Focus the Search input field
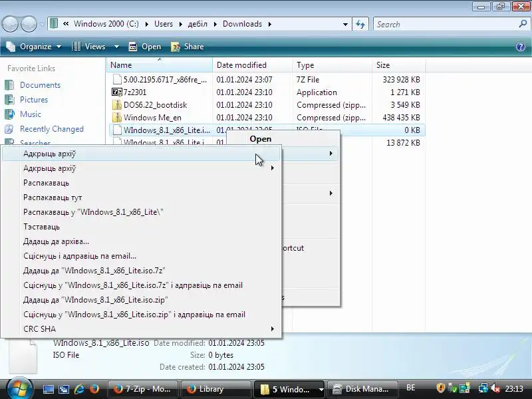The height and width of the screenshot is (399, 532). coord(446,24)
